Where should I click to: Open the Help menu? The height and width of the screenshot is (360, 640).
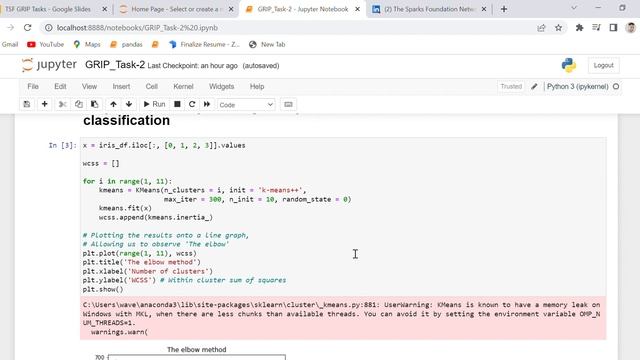tap(257, 87)
